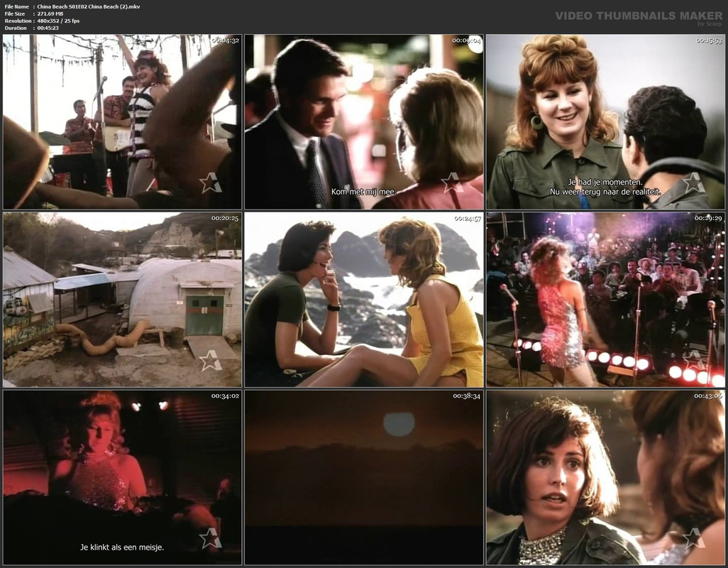Open the Quonset hut thumbnail at 00:20:25

pyautogui.click(x=122, y=300)
